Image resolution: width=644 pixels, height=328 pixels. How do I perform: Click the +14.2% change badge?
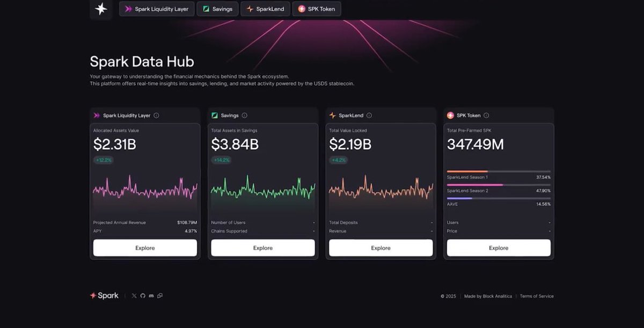[221, 160]
